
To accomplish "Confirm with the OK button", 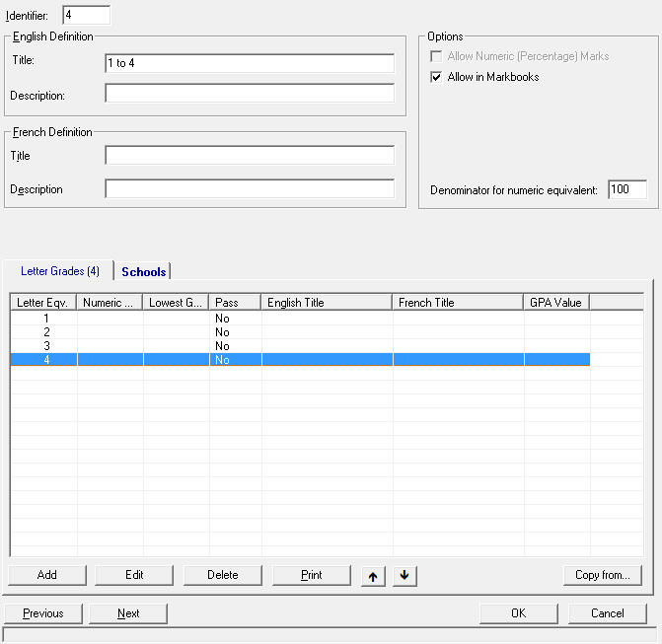I will click(x=518, y=613).
